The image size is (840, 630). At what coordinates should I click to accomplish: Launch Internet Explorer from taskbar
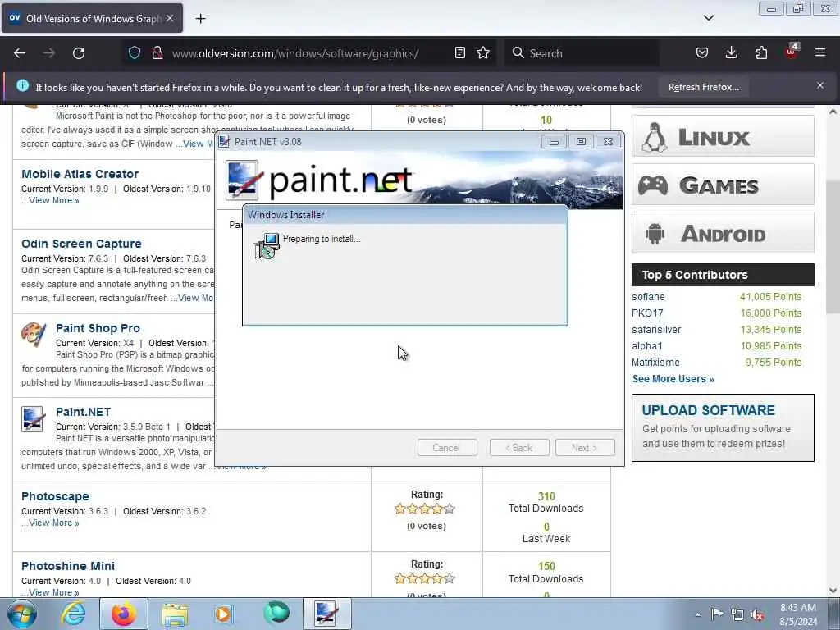point(73,614)
